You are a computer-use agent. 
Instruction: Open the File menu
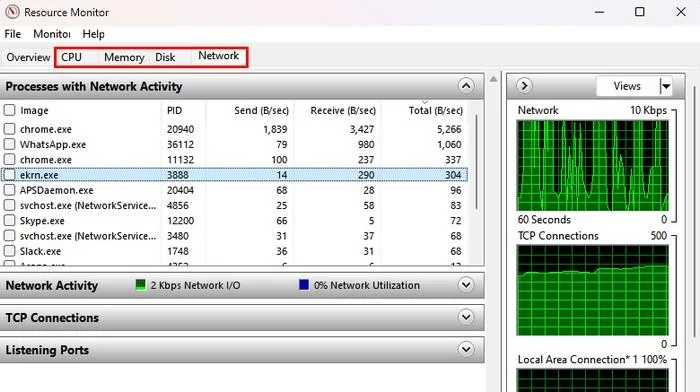12,34
